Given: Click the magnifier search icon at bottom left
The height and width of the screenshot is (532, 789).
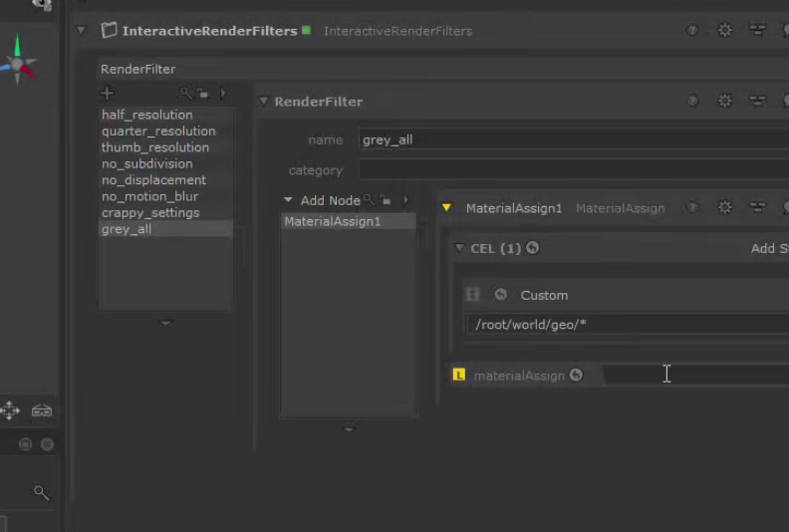Looking at the screenshot, I should [x=41, y=492].
